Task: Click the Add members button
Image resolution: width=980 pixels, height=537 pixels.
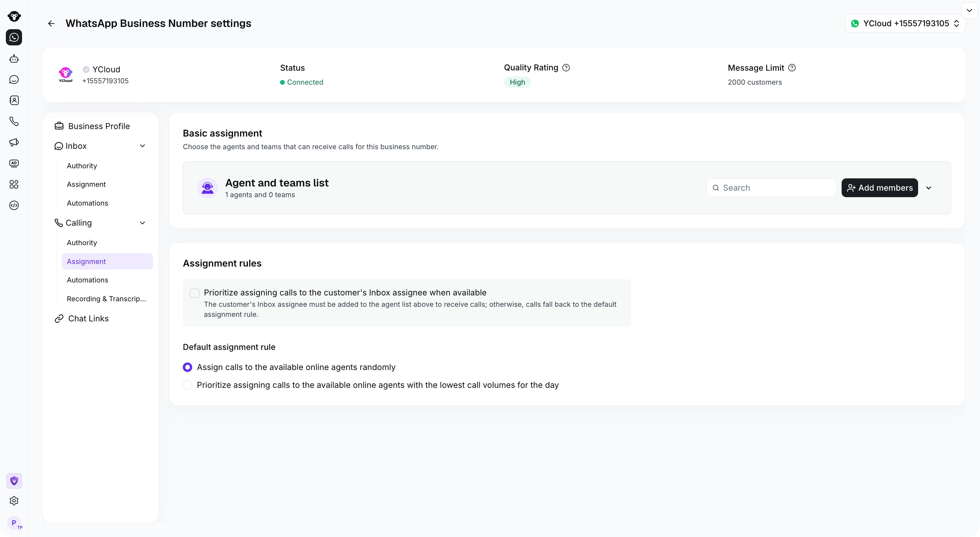Action: [880, 188]
